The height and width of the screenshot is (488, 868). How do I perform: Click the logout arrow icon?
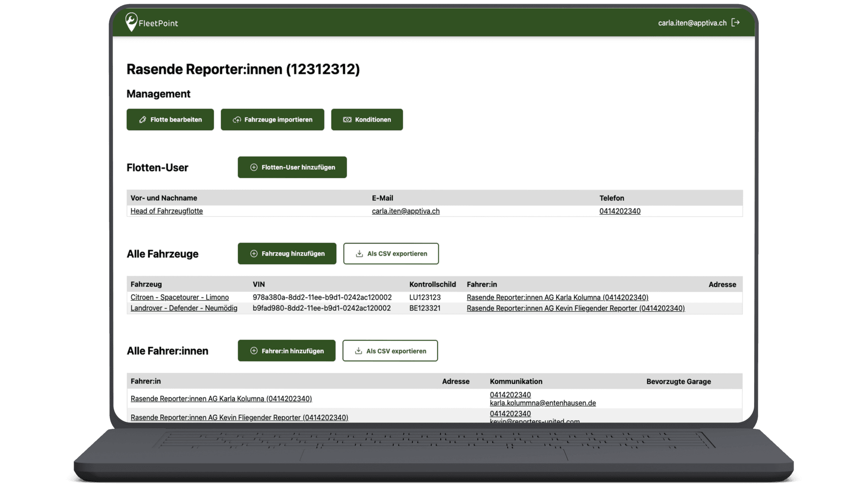tap(736, 23)
